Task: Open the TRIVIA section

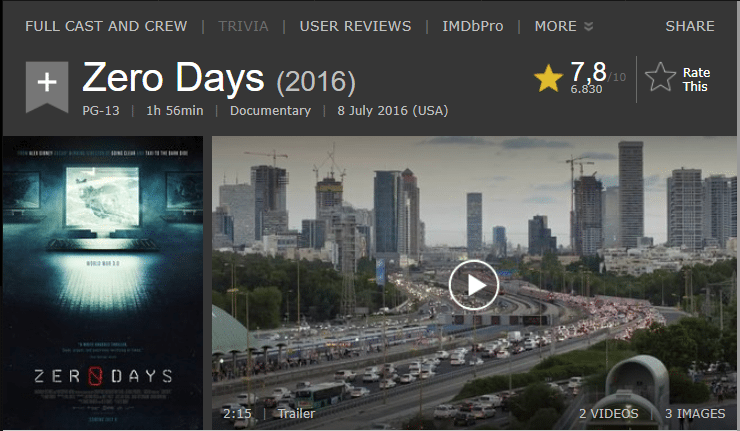Action: pyautogui.click(x=243, y=26)
